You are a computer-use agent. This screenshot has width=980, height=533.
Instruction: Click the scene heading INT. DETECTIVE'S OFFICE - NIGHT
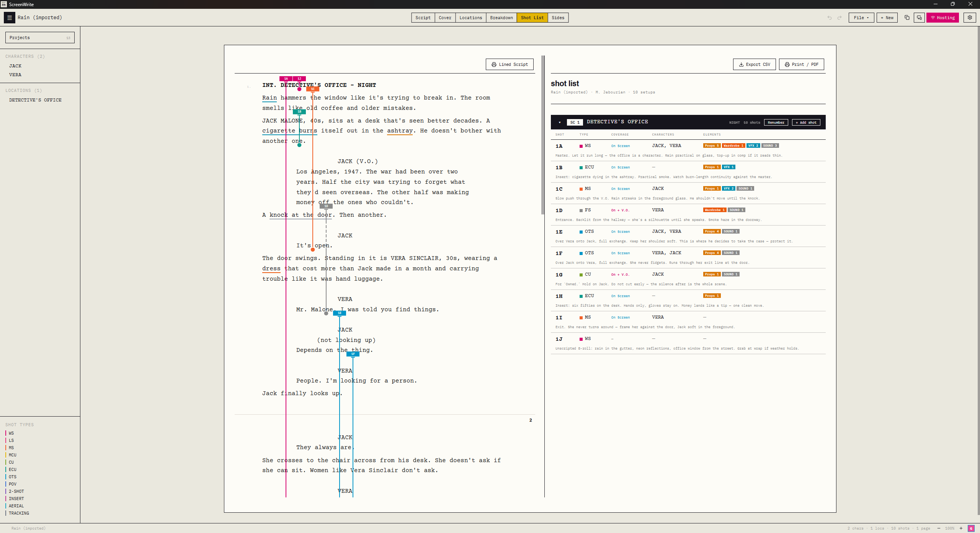coord(319,85)
